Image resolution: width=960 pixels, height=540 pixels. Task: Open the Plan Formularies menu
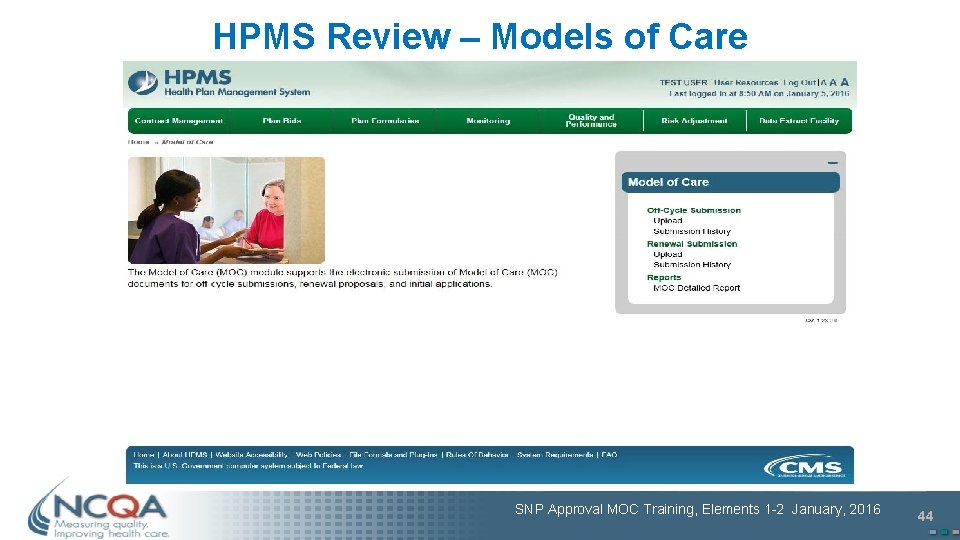(385, 121)
